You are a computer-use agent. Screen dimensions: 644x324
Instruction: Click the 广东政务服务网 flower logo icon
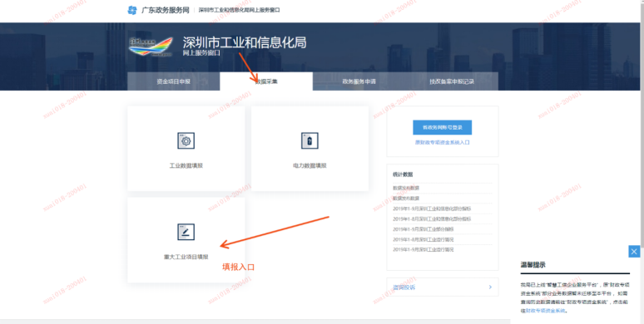[x=131, y=10]
